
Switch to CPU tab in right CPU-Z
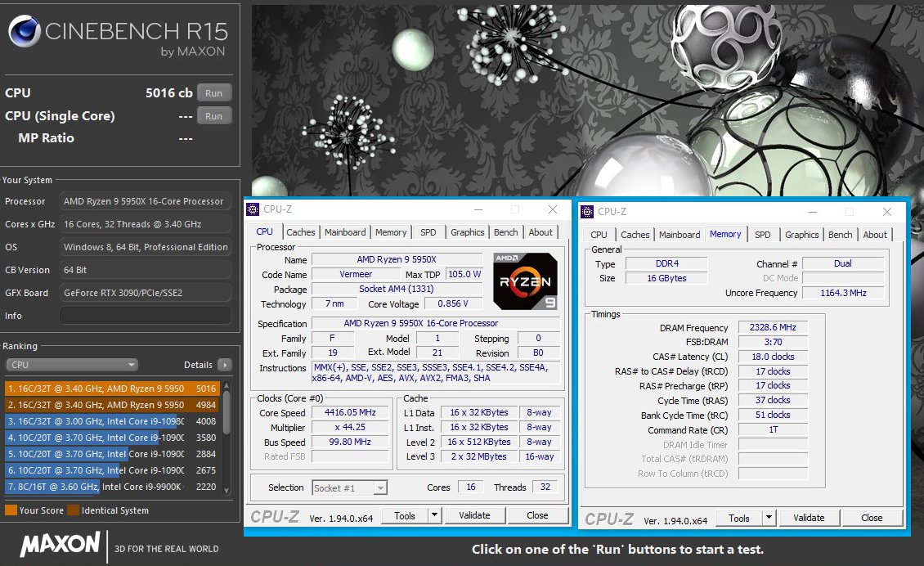point(599,235)
